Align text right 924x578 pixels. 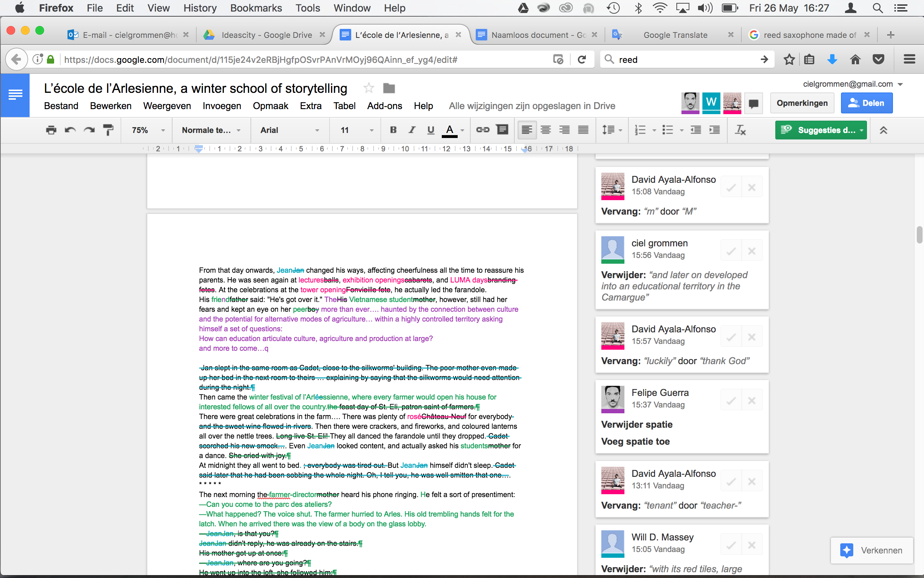click(x=565, y=130)
